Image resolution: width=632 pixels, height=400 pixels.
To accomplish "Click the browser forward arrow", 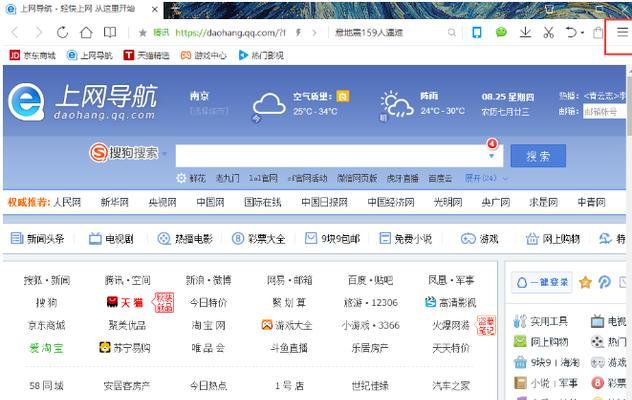I will 39,32.
